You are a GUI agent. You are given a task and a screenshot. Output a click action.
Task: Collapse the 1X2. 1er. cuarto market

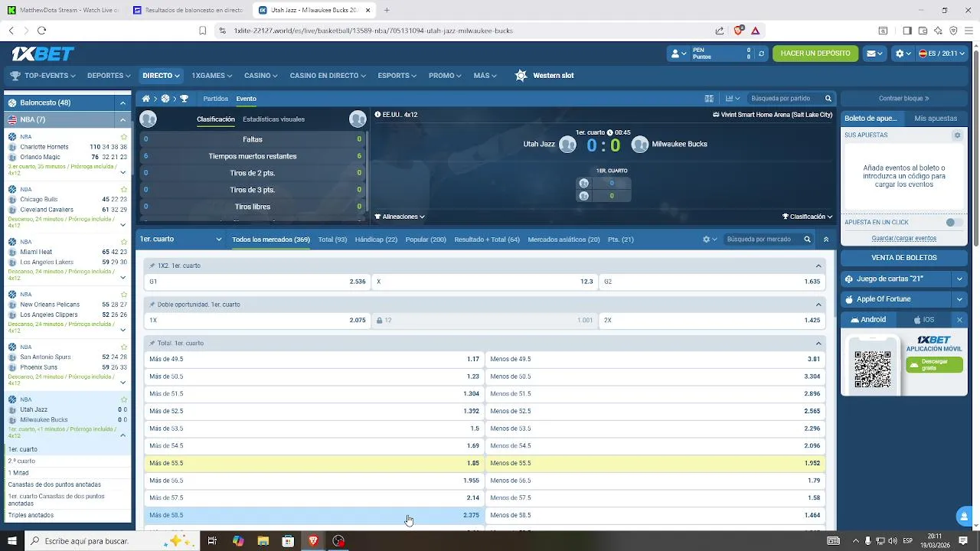click(818, 266)
